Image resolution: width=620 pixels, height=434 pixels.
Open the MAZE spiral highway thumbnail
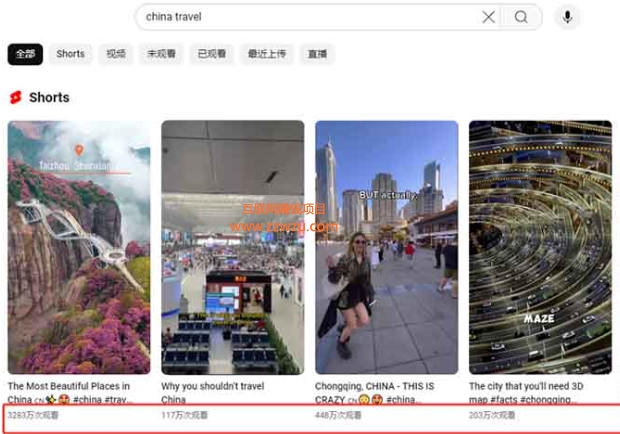(540, 247)
